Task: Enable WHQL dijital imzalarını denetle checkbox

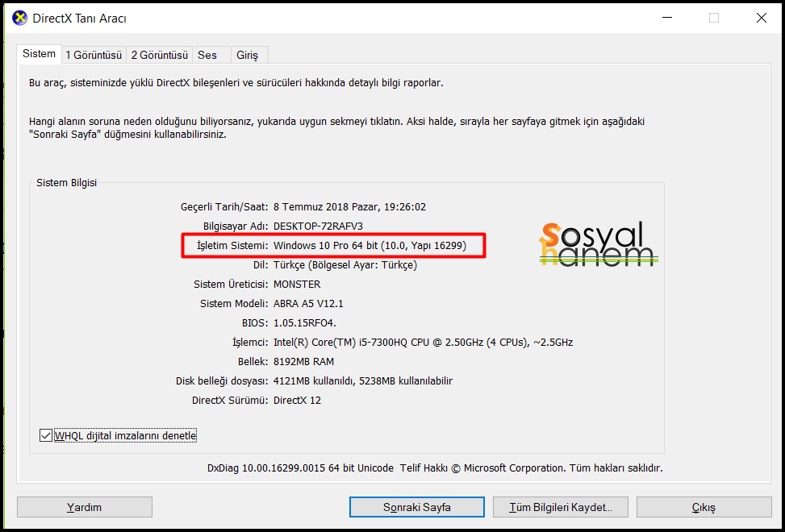Action: point(46,435)
